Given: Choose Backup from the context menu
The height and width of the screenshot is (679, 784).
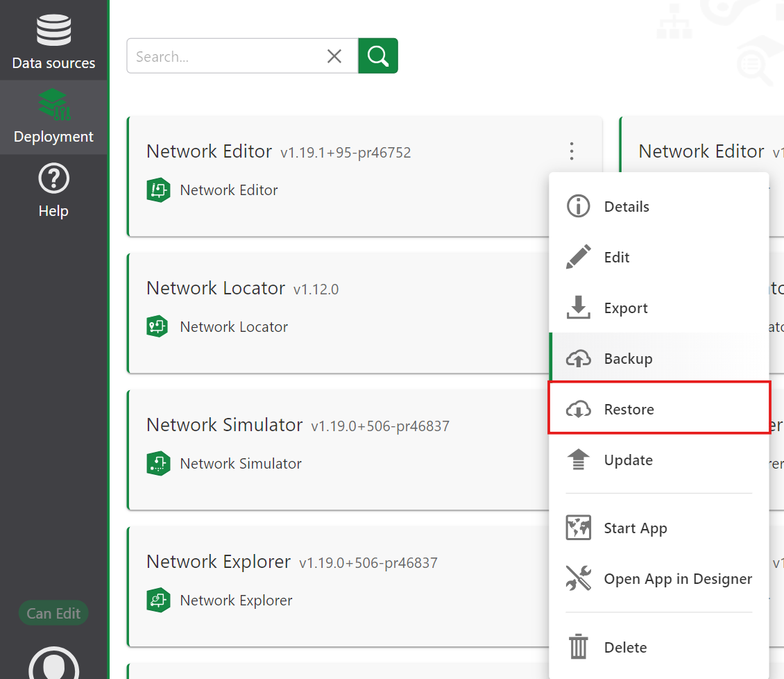Looking at the screenshot, I should pos(659,358).
